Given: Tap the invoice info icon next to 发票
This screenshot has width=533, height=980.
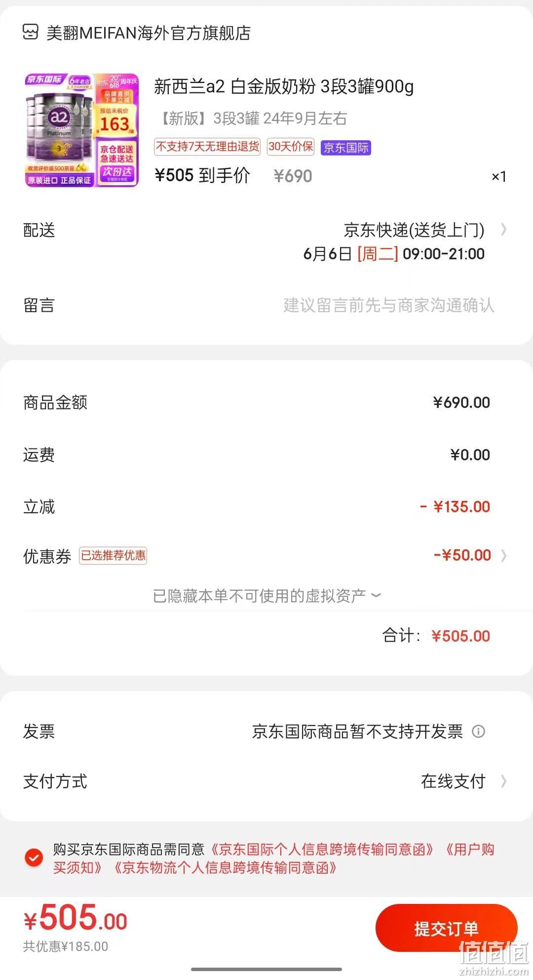Looking at the screenshot, I should [x=478, y=731].
